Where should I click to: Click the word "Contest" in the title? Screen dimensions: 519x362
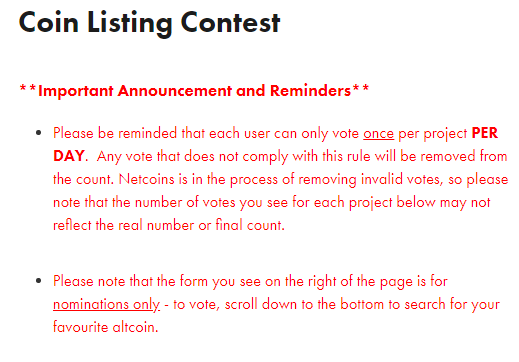point(230,23)
